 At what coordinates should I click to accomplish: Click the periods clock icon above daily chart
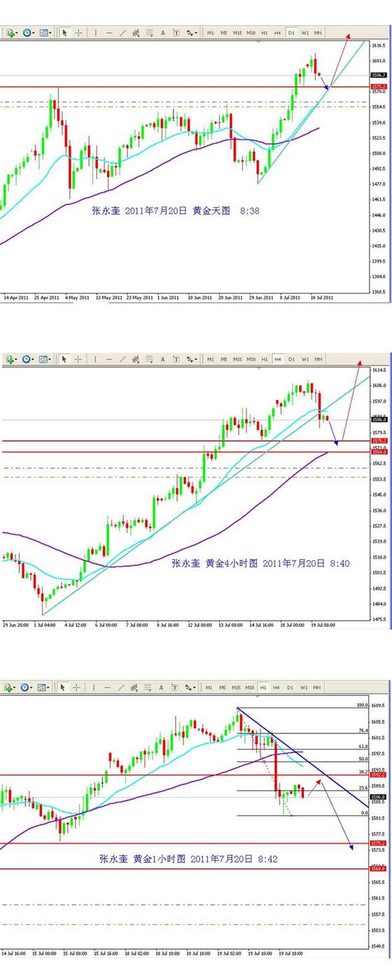[27, 32]
